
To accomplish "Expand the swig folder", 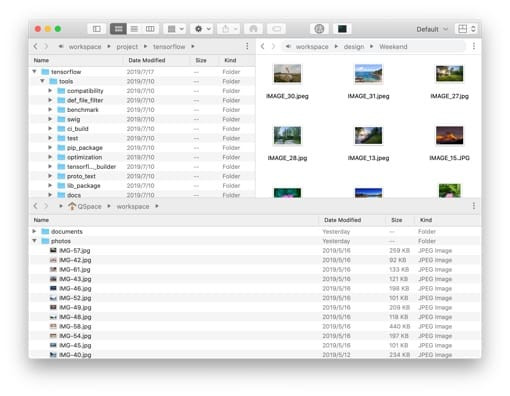I will click(50, 119).
